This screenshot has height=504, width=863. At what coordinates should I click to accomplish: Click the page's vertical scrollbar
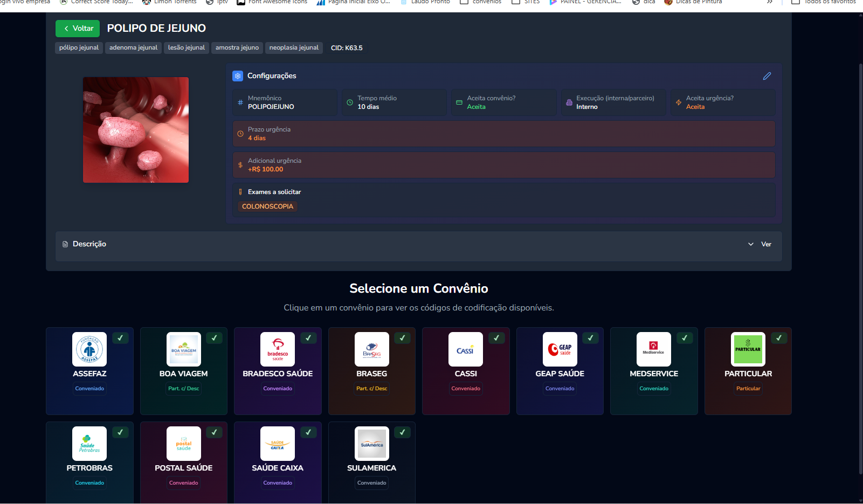click(x=860, y=270)
